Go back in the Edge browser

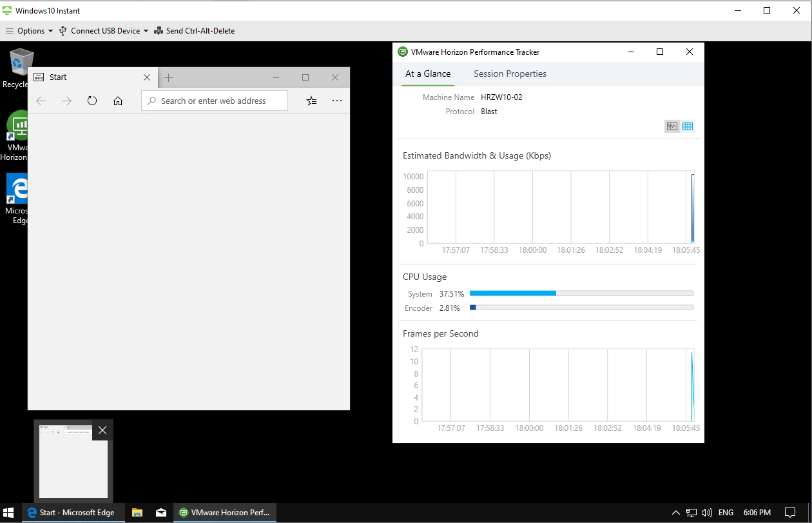(x=41, y=101)
